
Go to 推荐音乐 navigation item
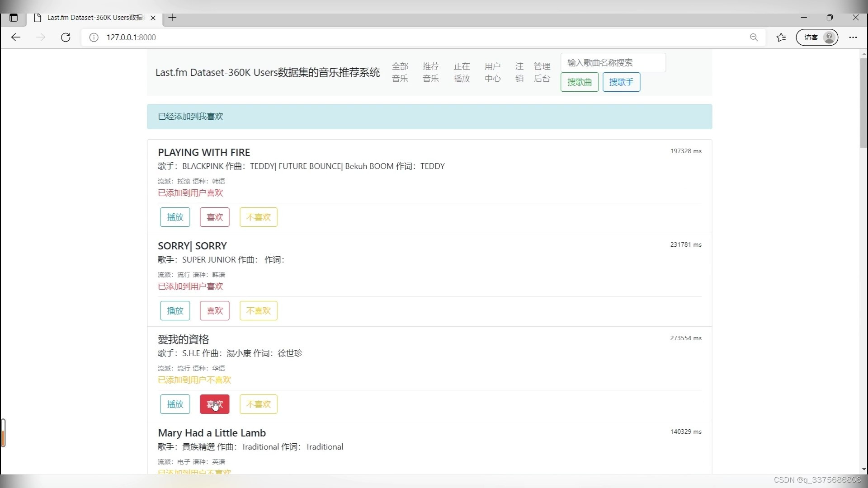point(430,72)
